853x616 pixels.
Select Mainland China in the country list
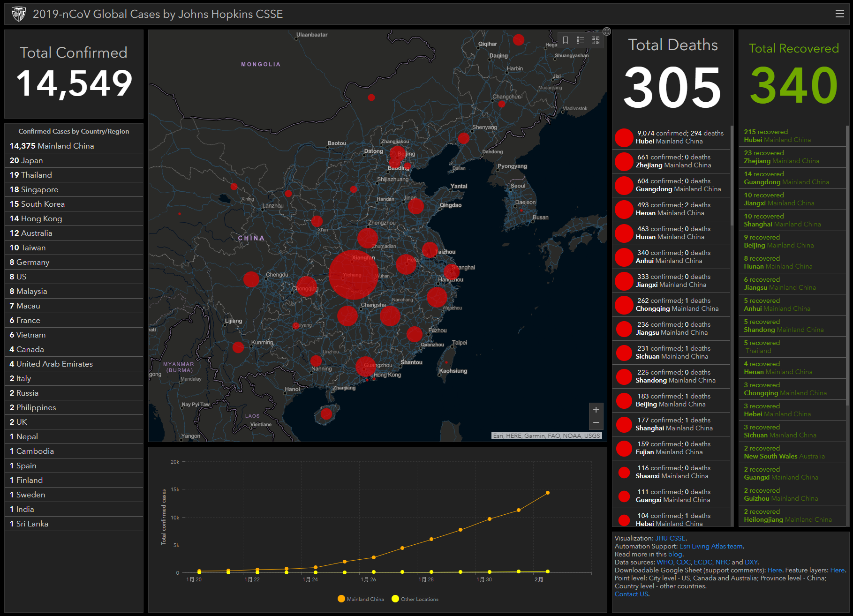(52, 146)
